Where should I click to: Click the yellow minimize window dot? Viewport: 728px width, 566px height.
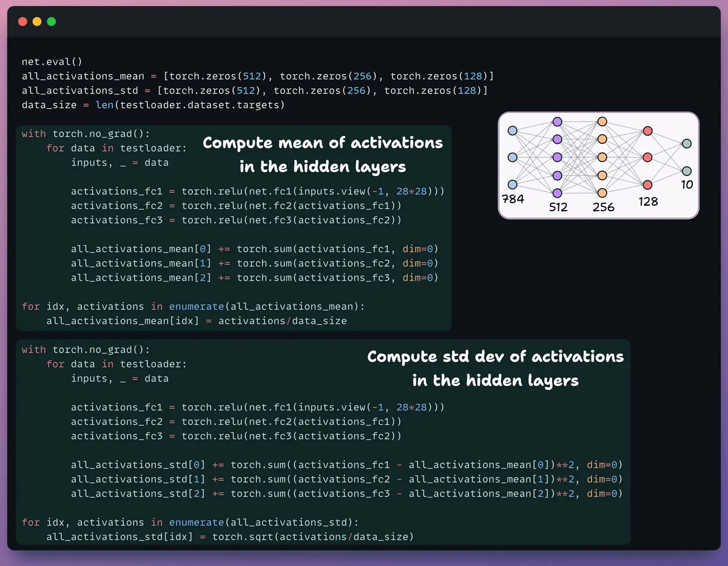click(37, 21)
